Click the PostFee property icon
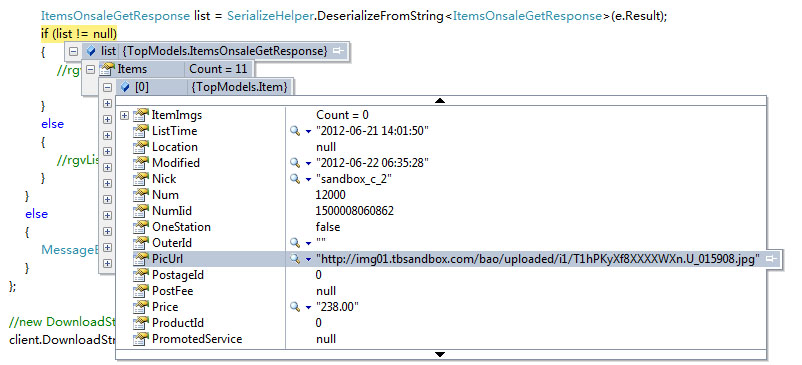 click(140, 291)
